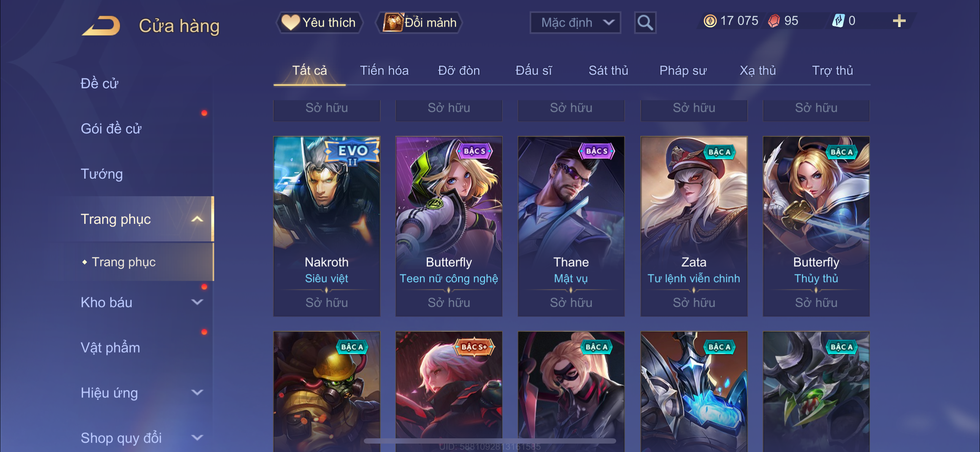
Task: Switch to the Tiến hóa tab
Action: coord(384,70)
